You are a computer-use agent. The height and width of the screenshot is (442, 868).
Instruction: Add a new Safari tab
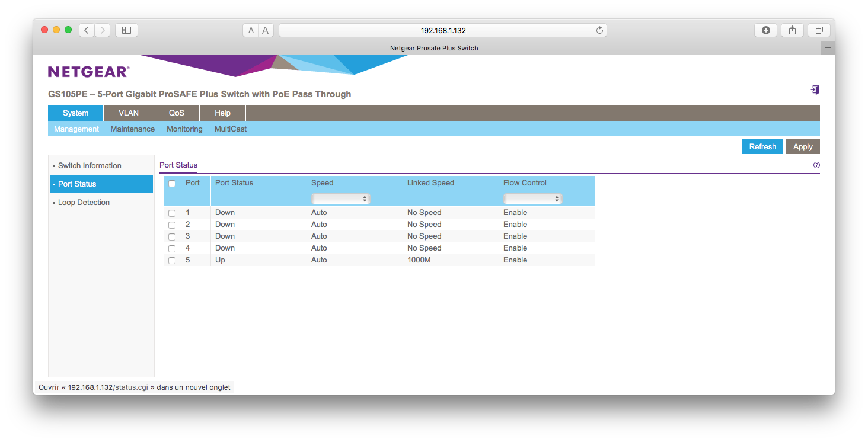point(828,48)
